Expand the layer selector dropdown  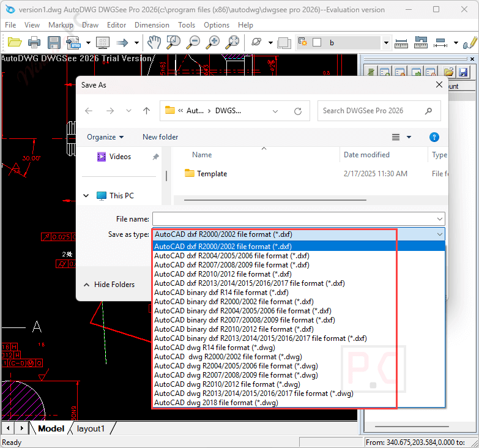(386, 43)
